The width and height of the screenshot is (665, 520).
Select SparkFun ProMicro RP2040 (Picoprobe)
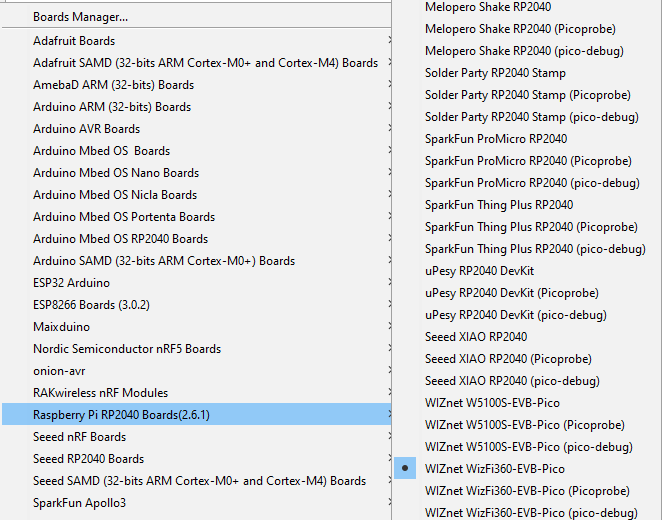pos(527,161)
